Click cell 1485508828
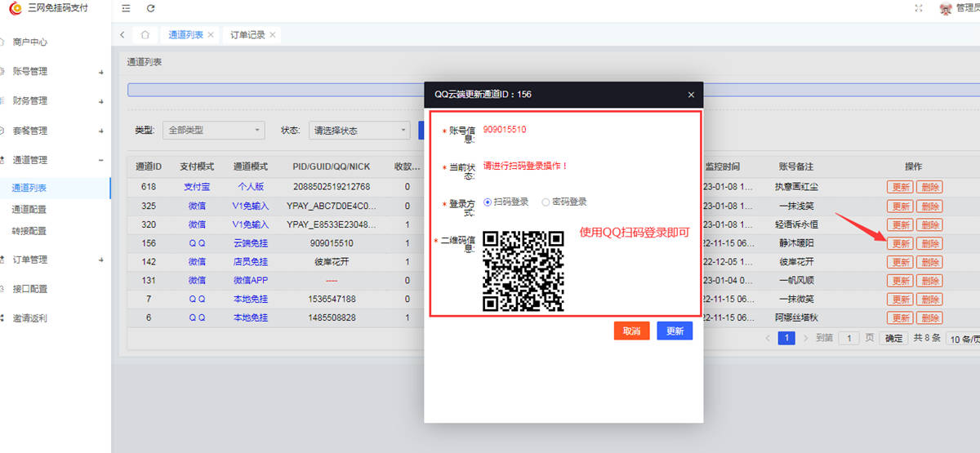The height and width of the screenshot is (453, 980). (332, 318)
